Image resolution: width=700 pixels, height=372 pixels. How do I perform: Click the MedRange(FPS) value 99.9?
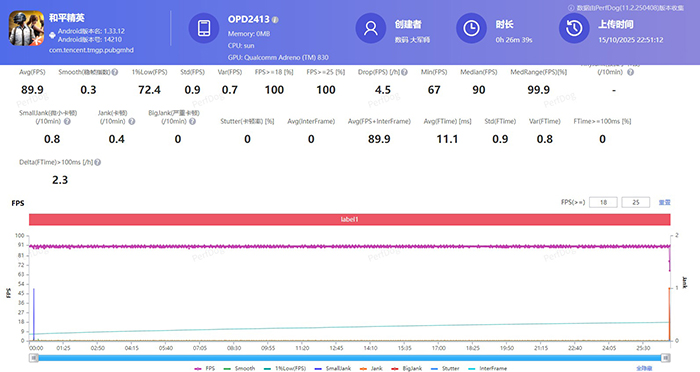pyautogui.click(x=538, y=90)
